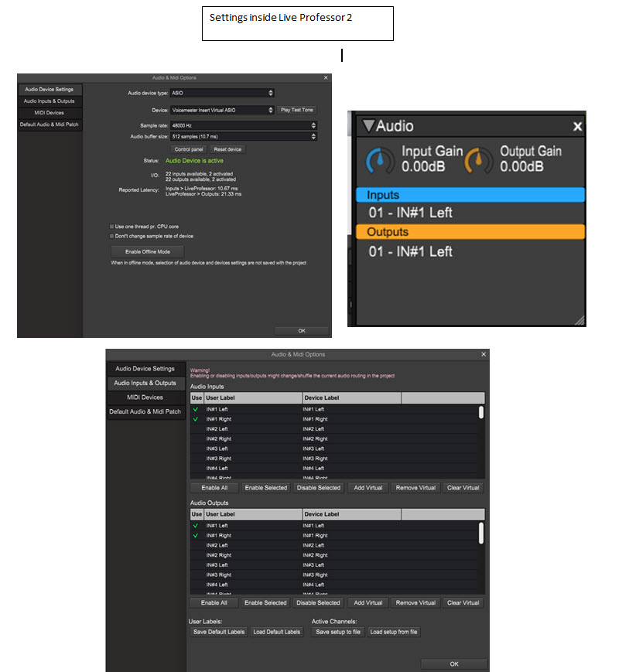
Task: Uncheck IN#1 Left in Audio Inputs list
Action: (196, 409)
